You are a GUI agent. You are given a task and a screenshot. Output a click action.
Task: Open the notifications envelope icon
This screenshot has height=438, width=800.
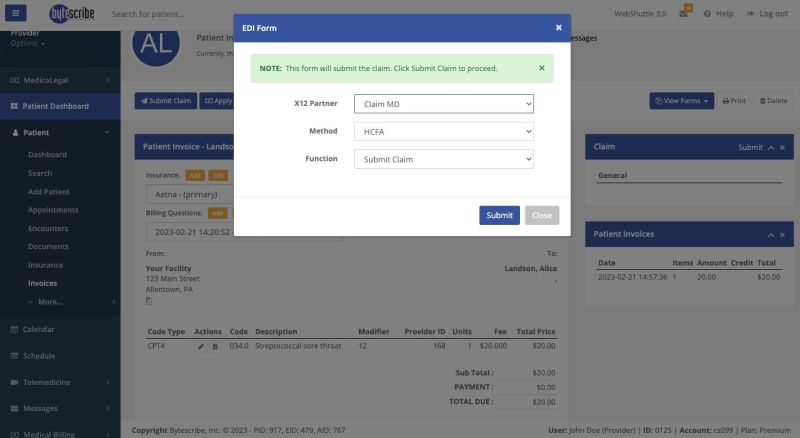pyautogui.click(x=684, y=14)
